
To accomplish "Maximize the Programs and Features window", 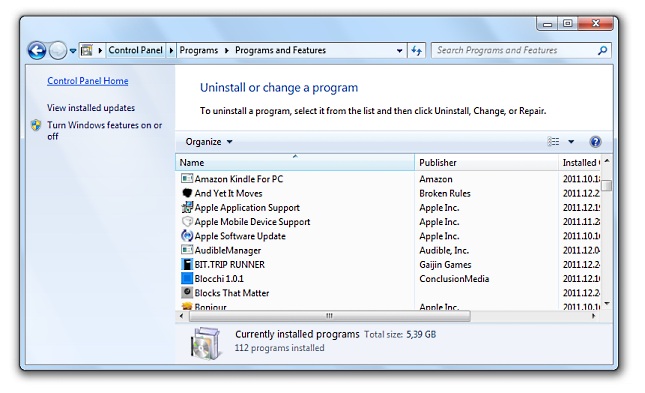I will click(x=568, y=24).
